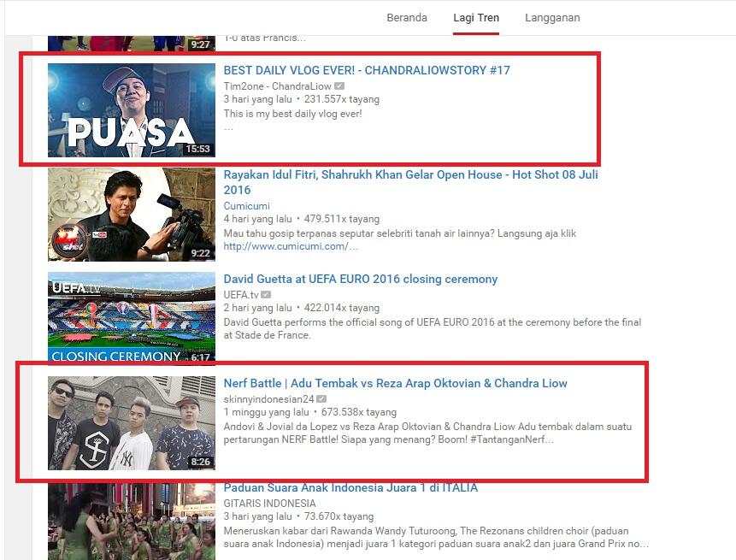Open BEST DAILY VLOG EVER video title

point(367,70)
